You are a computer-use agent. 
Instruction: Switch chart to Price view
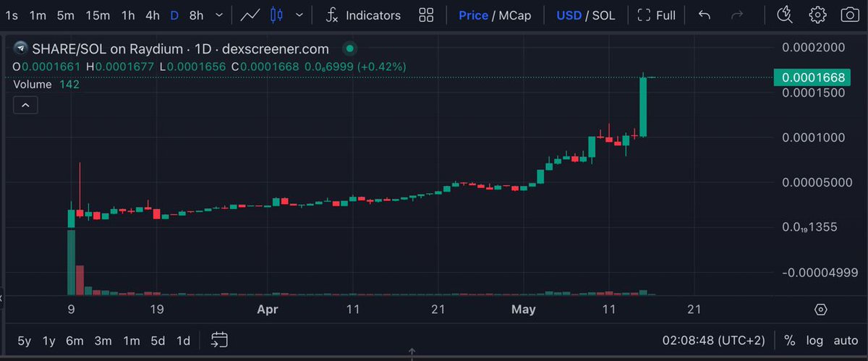coord(473,15)
